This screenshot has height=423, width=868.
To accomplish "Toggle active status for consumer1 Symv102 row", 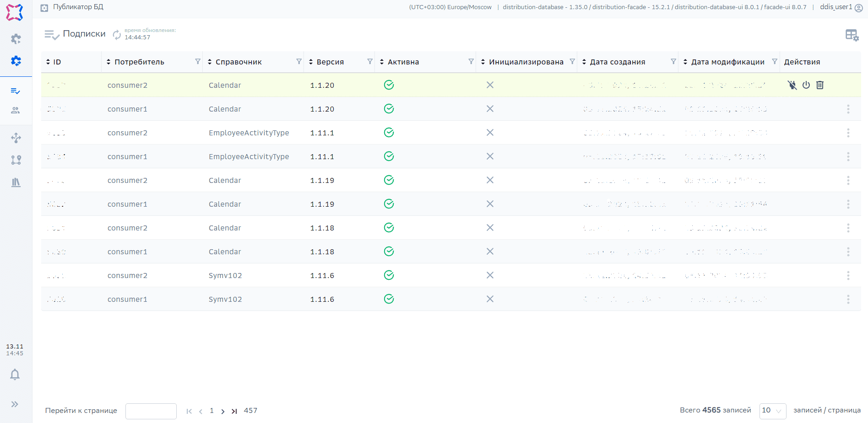I will [389, 299].
